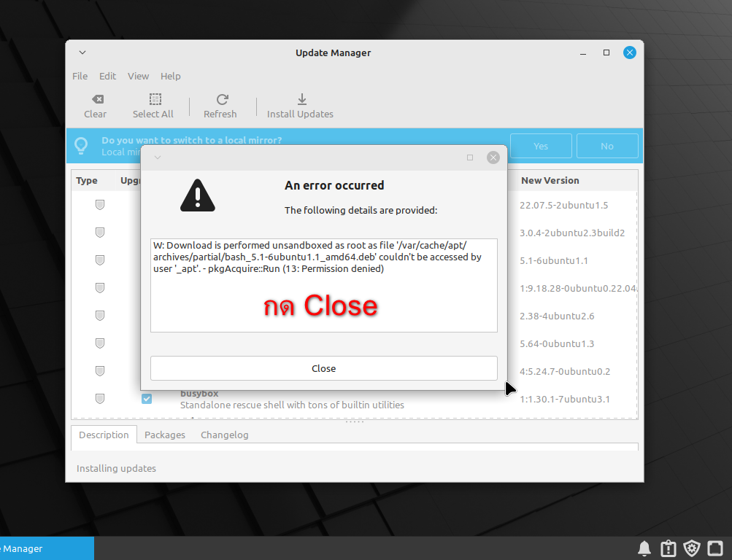Click shield icon for version 5.64-0ubuntu1.3 row
The width and height of the screenshot is (732, 560).
[x=100, y=343]
